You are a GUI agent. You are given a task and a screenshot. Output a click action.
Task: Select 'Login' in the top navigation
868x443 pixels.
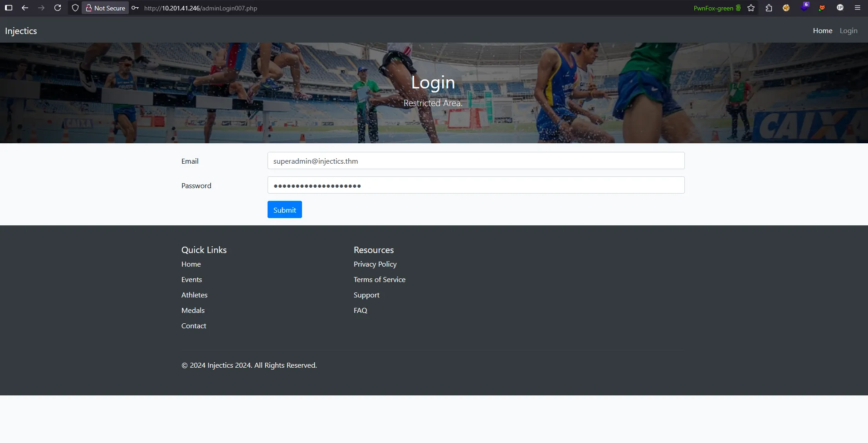[x=848, y=30]
